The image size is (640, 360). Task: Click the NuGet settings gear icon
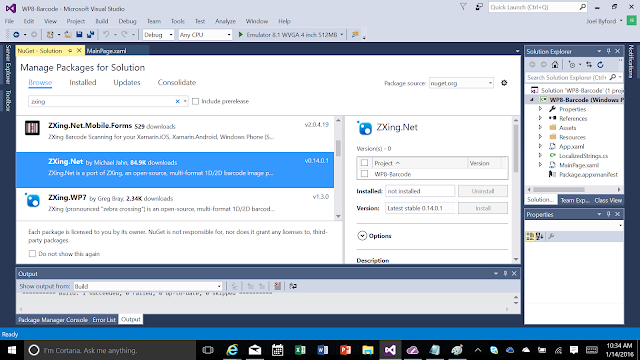[504, 83]
